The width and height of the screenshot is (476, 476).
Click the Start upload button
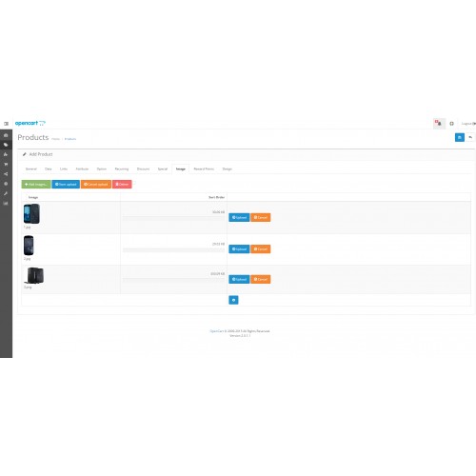[x=66, y=185]
